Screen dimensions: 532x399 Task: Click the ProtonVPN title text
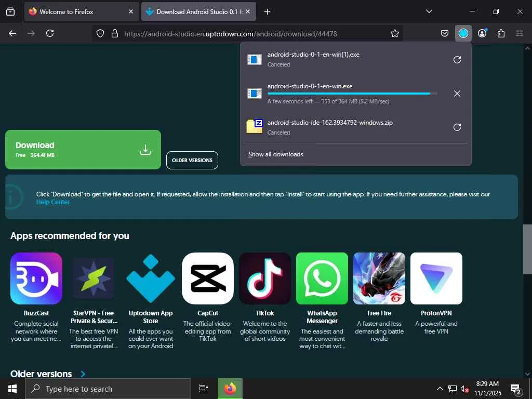(436, 313)
